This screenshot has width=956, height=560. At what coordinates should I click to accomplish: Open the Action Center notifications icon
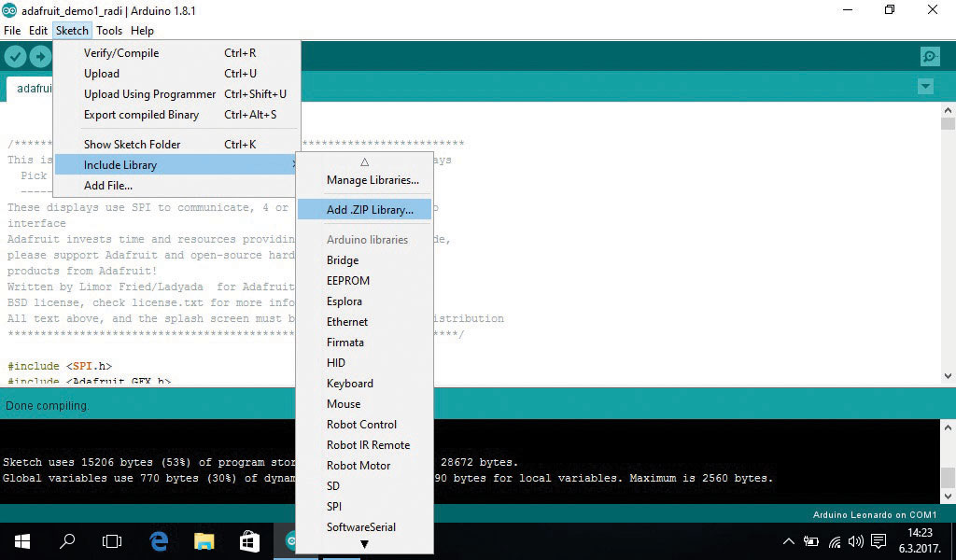[x=878, y=540]
